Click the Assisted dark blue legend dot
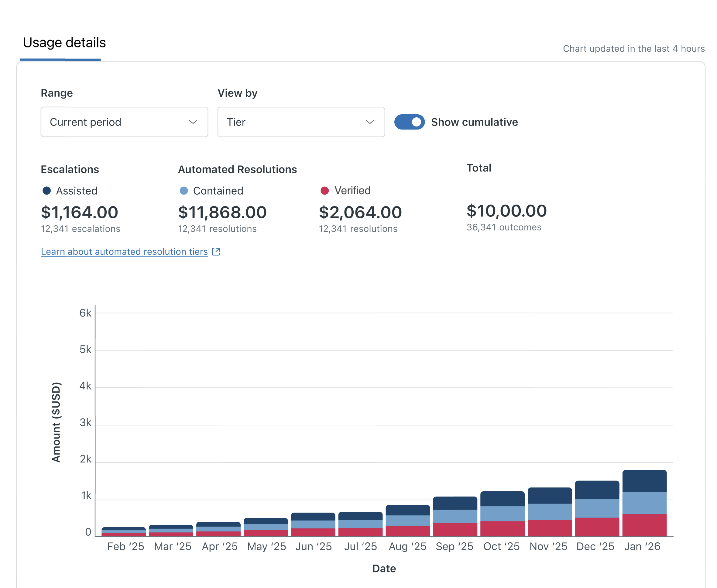This screenshot has height=588, width=717. tap(47, 191)
